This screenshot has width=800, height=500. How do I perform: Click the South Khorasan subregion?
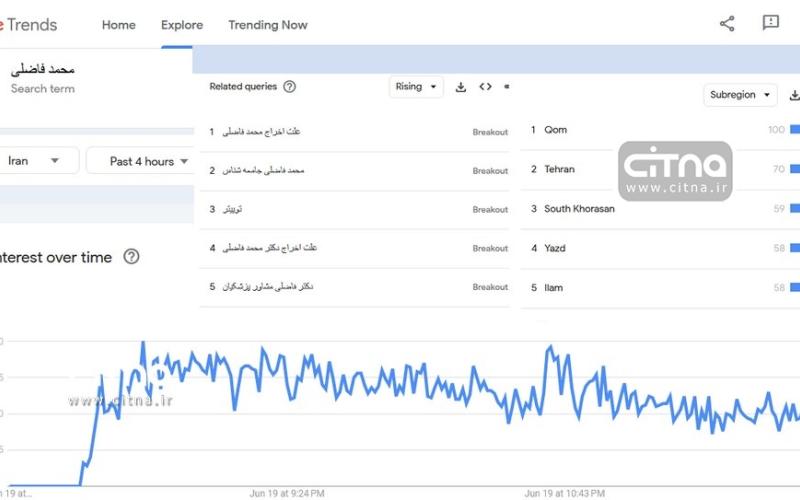[x=579, y=209]
